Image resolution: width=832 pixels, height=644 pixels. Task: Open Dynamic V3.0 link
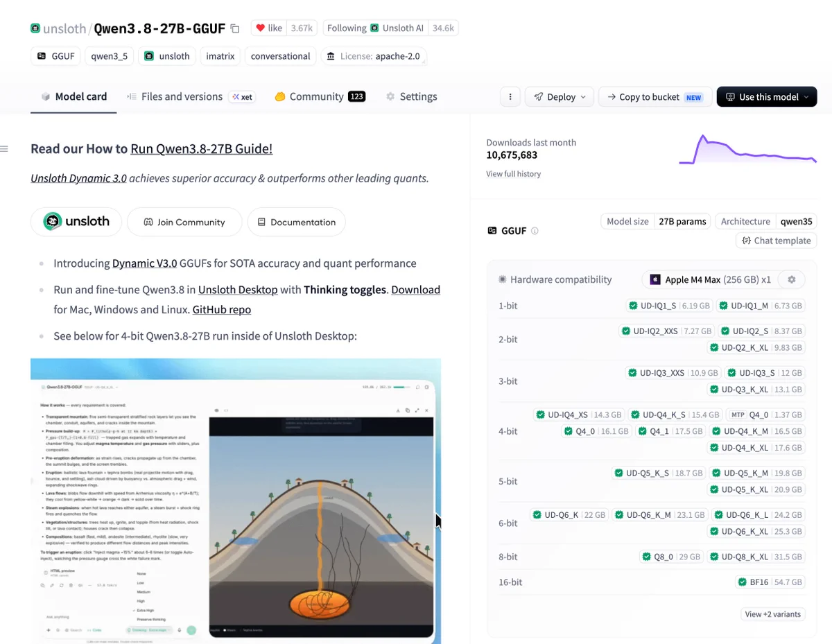pos(145,263)
